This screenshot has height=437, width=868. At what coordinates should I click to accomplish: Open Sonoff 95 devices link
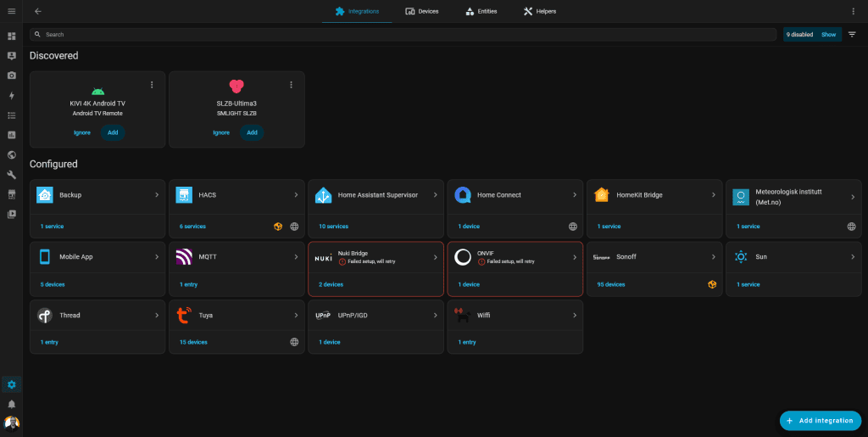click(x=610, y=284)
